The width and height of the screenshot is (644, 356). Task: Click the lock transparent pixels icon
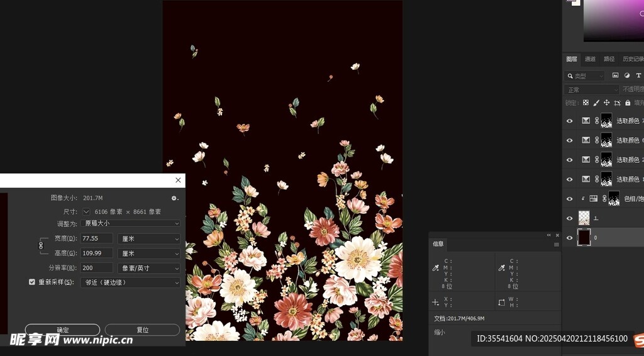point(586,103)
